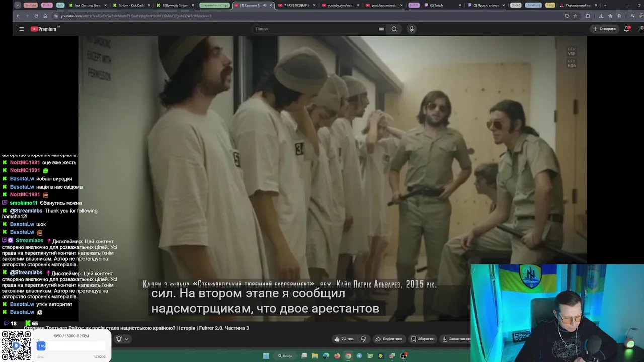Viewport: 644px width, 362px height.
Task: Click the donation goal progress bar
Action: (70, 346)
